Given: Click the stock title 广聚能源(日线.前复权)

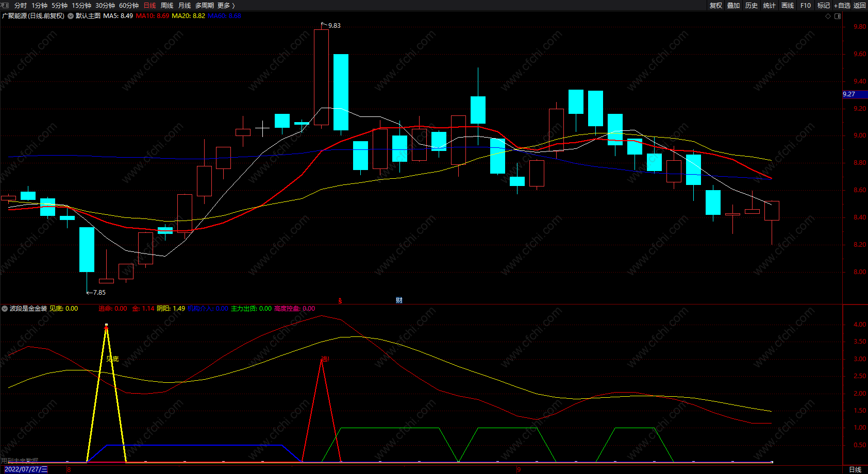Looking at the screenshot, I should 34,16.
